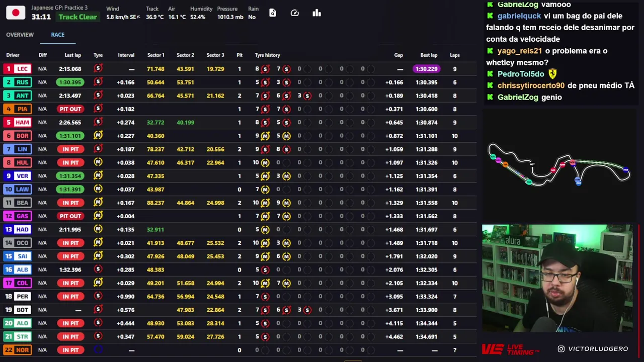Image resolution: width=644 pixels, height=362 pixels.
Task: Click the Laps column header
Action: tap(455, 55)
